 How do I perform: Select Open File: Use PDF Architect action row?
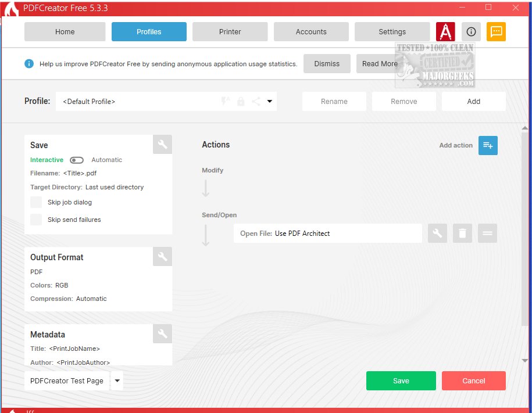point(328,233)
